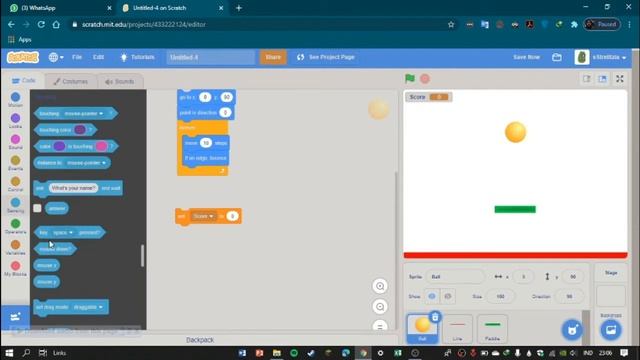Open a new browser tab

pos(239,8)
